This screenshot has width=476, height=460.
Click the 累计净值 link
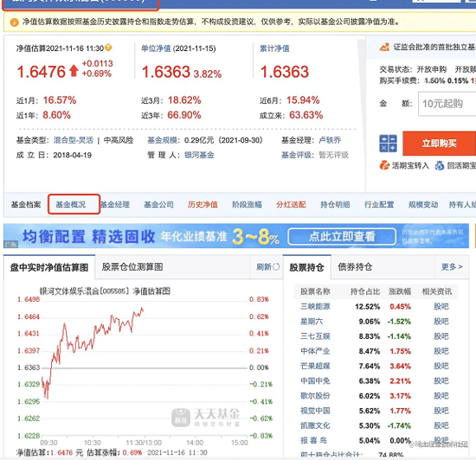274,48
